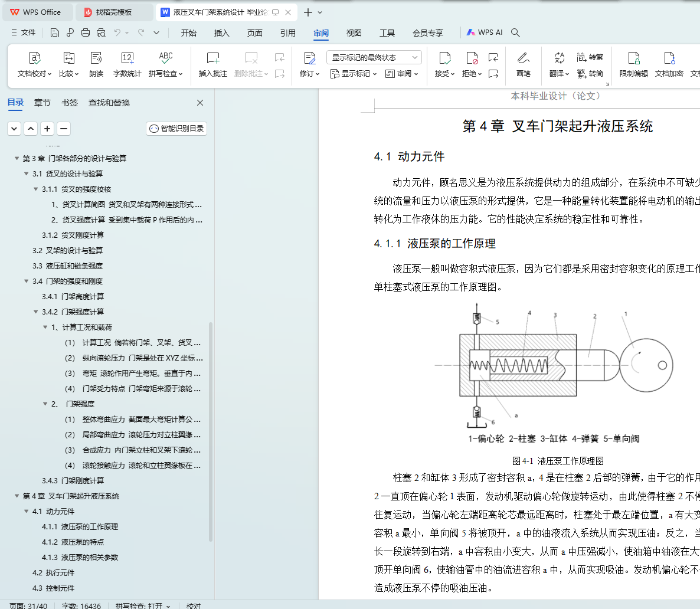This screenshot has width=700, height=609.
Task: Click the save icon in quick toolbar
Action: 54,32
